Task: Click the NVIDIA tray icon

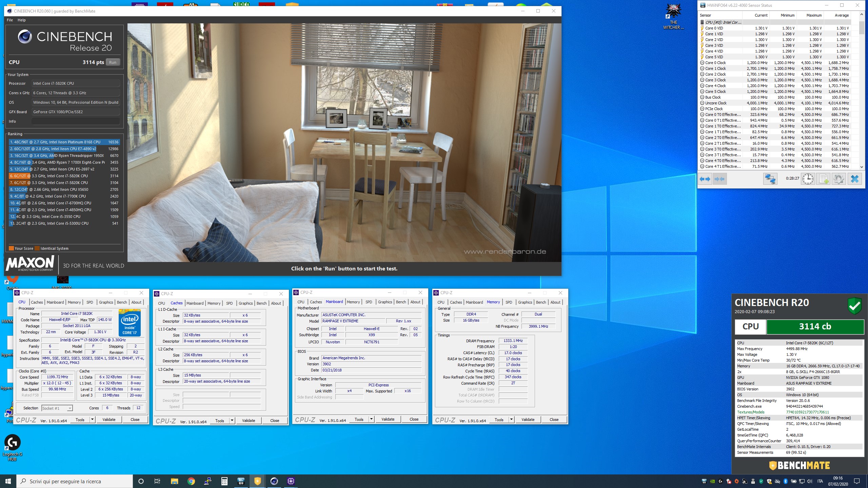Action: tap(712, 481)
